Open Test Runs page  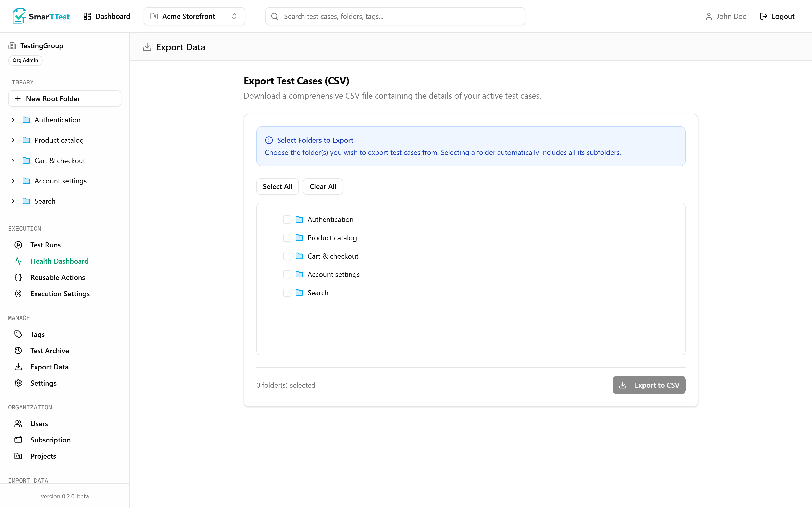click(46, 245)
